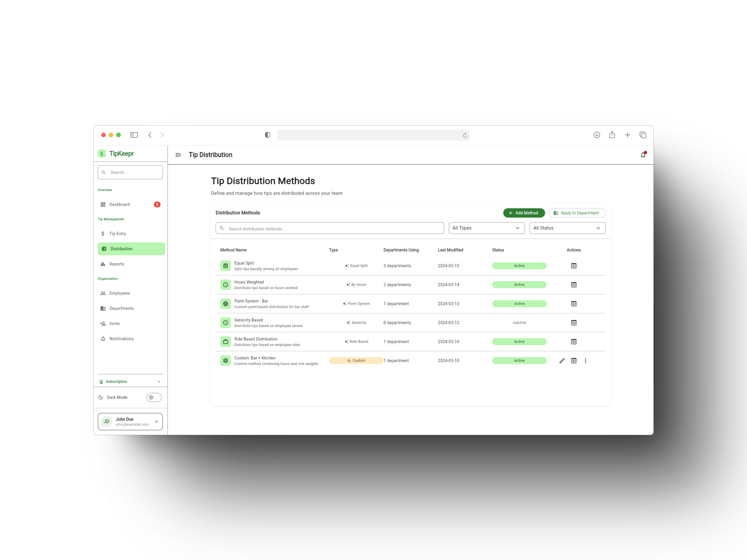This screenshot has width=747, height=560.
Task: Open more options for Custom: Bar + Kitchen
Action: click(x=585, y=361)
